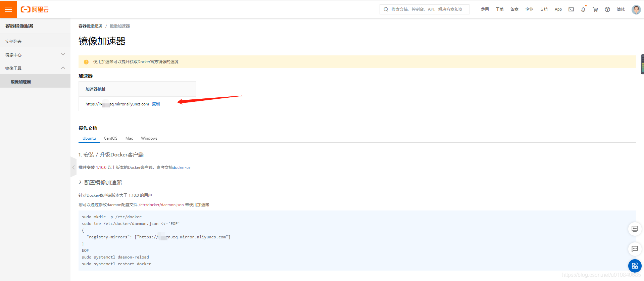Click the 'sudo systemctl restart docker' line
Viewport: 644px width, 281px height.
[x=116, y=264]
